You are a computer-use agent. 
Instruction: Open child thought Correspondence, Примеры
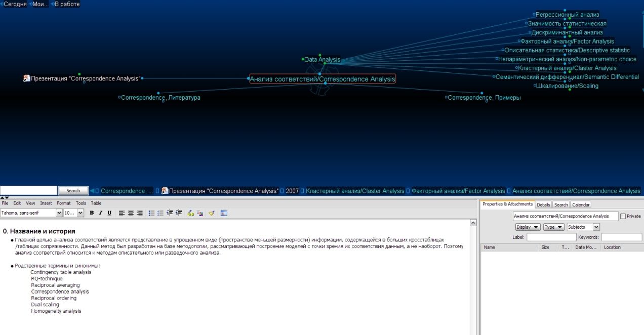pos(484,98)
